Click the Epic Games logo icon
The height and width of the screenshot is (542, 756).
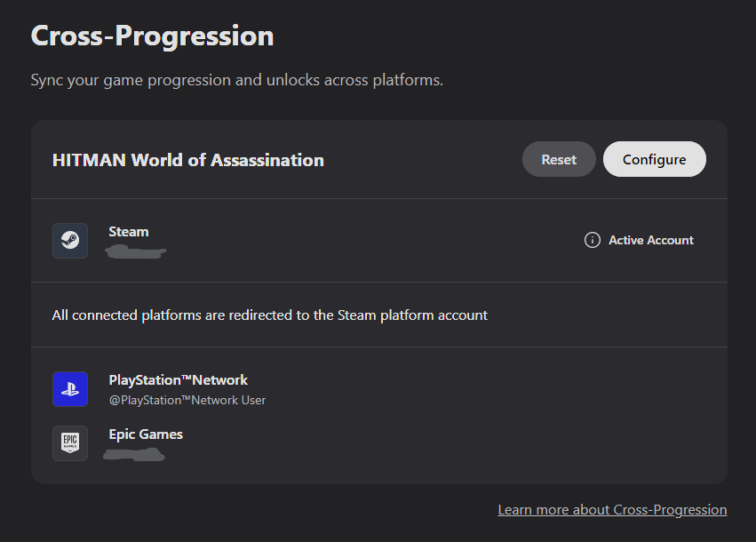tap(70, 443)
